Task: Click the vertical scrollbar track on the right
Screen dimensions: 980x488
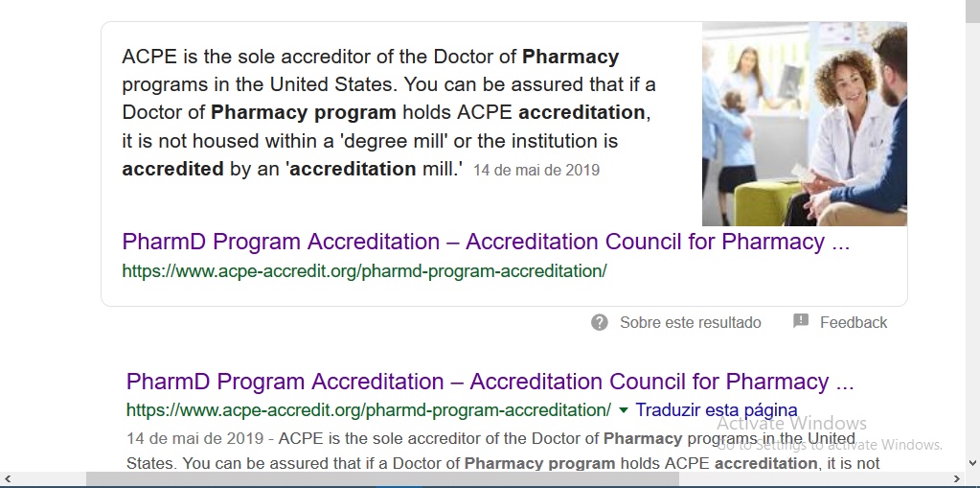Action: tap(972, 240)
